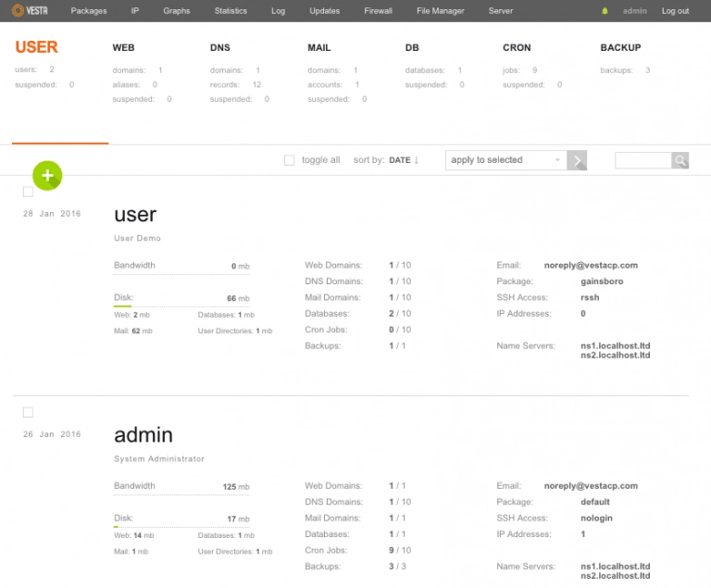Open the Log menu
This screenshot has width=711, height=588.
[x=278, y=11]
